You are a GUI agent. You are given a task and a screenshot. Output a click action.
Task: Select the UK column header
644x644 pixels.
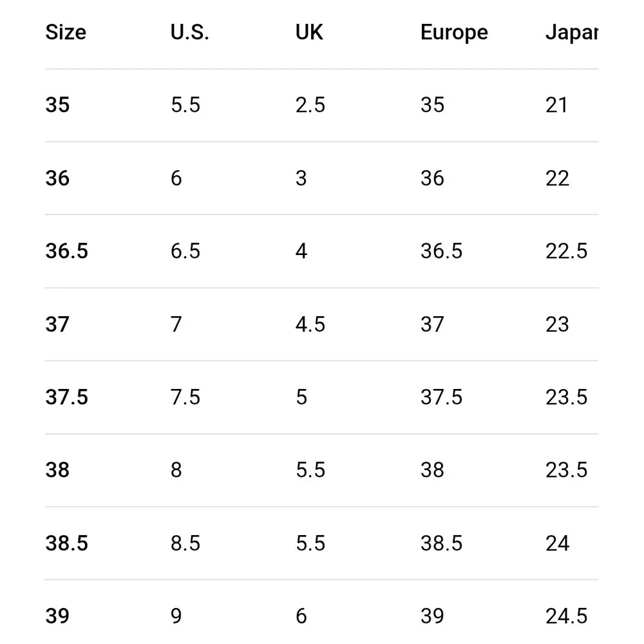click(309, 32)
